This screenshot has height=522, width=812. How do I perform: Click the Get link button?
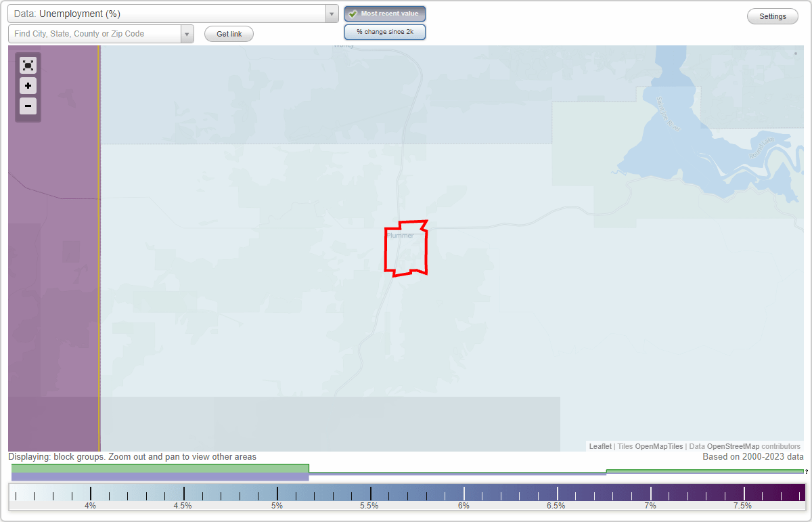[x=229, y=34]
